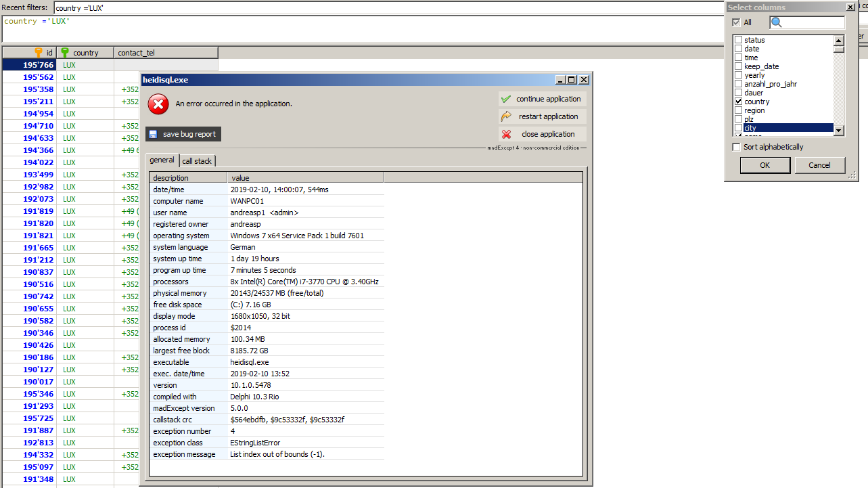The width and height of the screenshot is (868, 488).
Task: Click the physical memory row value
Action: 277,293
